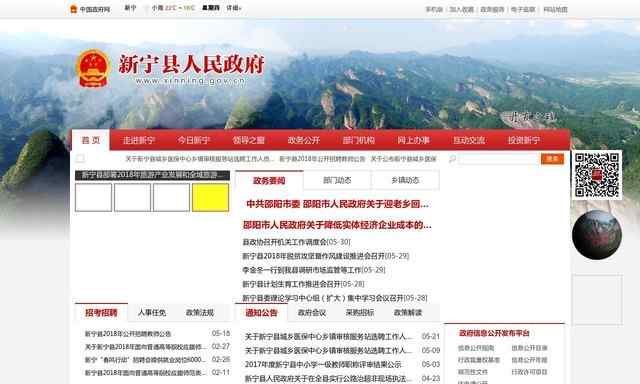Open 政府信息公开发布平台 heading link
Image resolution: width=640 pixels, height=384 pixels.
494,333
